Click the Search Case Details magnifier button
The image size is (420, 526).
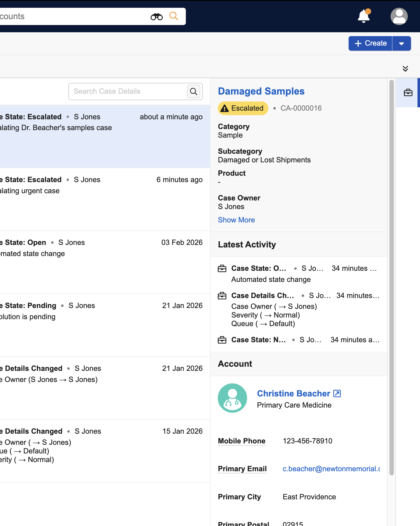(x=194, y=91)
